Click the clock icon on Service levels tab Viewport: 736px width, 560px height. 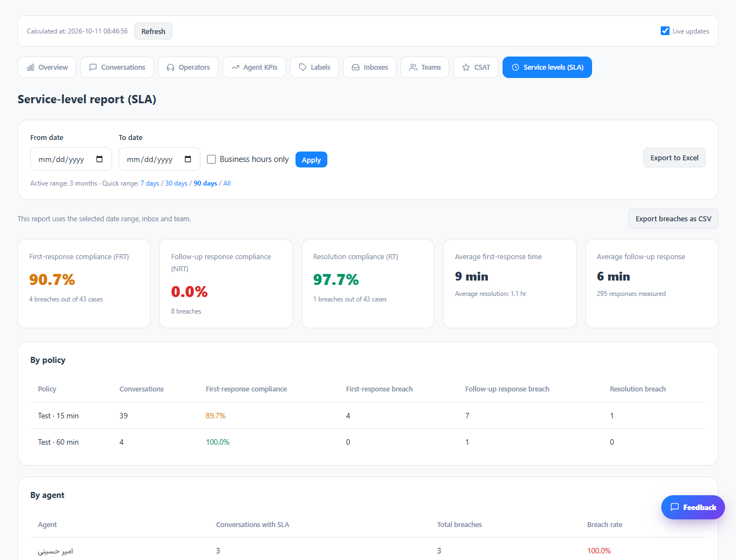coord(515,68)
